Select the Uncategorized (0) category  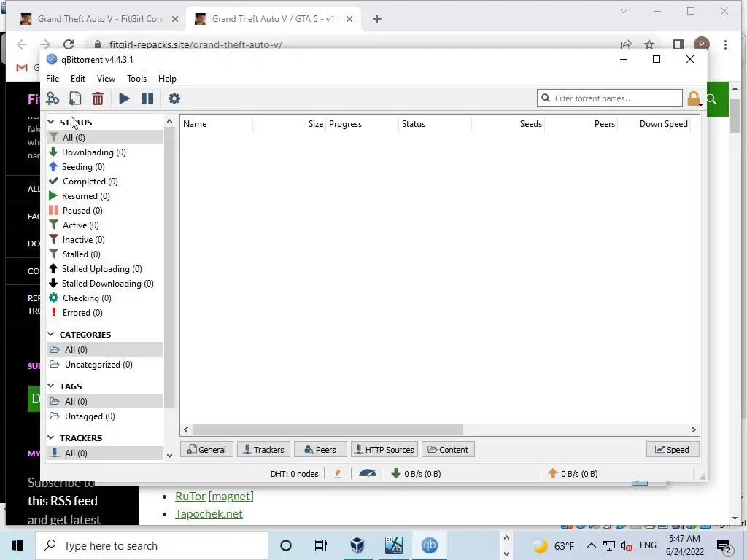coord(105,365)
